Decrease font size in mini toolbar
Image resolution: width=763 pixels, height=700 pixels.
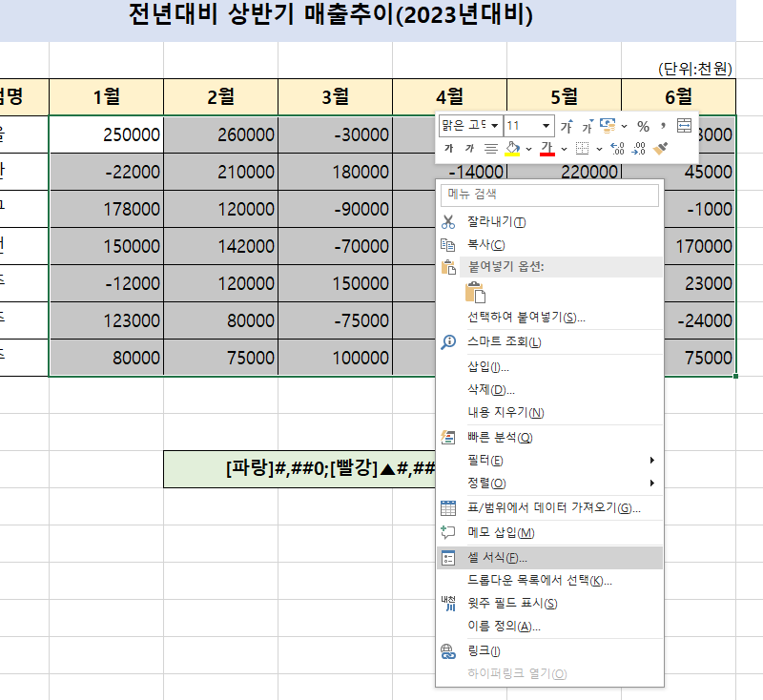(588, 127)
